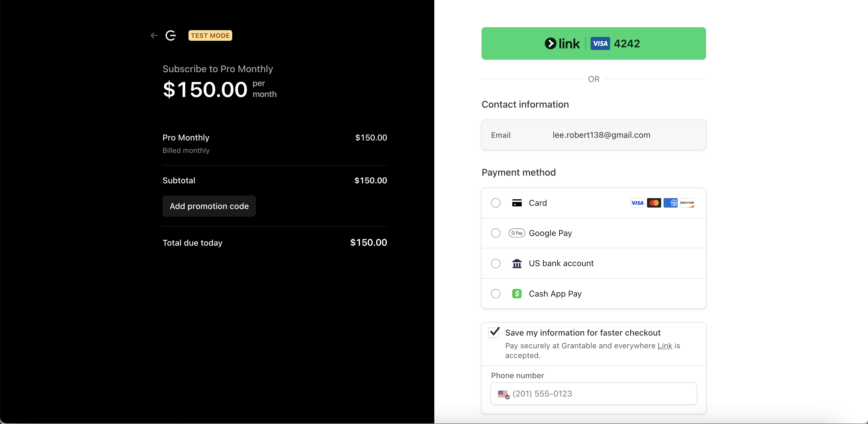Screen dimensions: 868x424
Task: Click the Mastercard brand icon
Action: pos(654,203)
